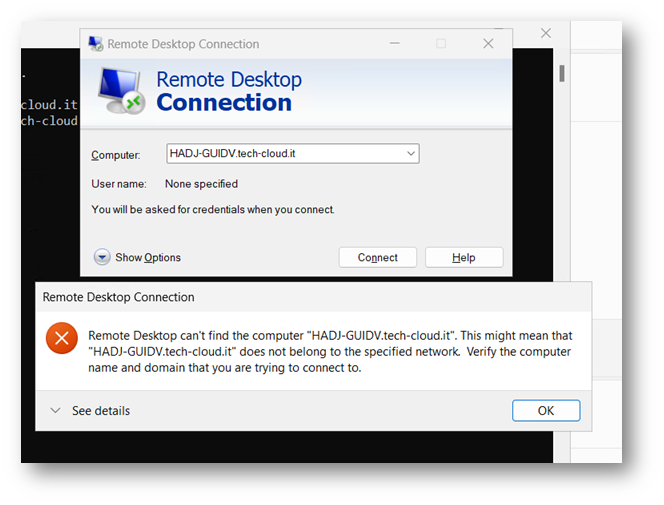Click the background window scrollbar thumb

pos(562,73)
